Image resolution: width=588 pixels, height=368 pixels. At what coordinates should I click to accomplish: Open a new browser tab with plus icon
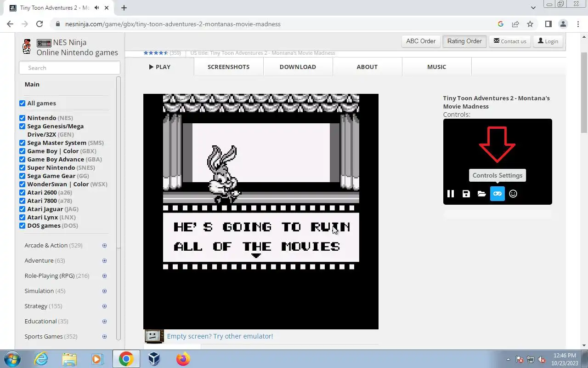click(124, 8)
